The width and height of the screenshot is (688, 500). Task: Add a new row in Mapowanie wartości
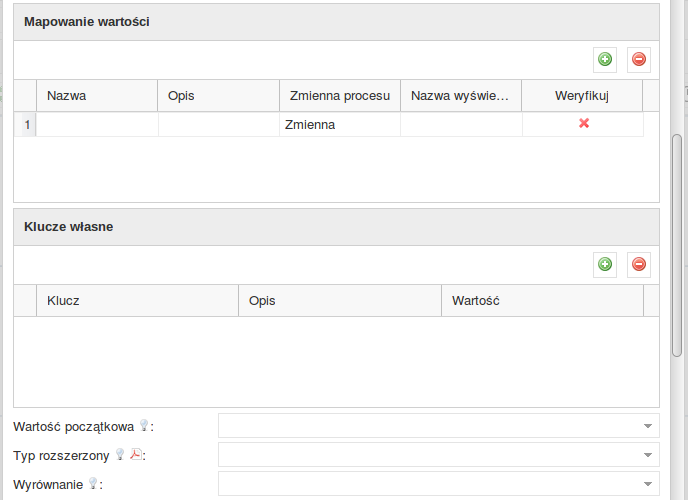click(604, 60)
